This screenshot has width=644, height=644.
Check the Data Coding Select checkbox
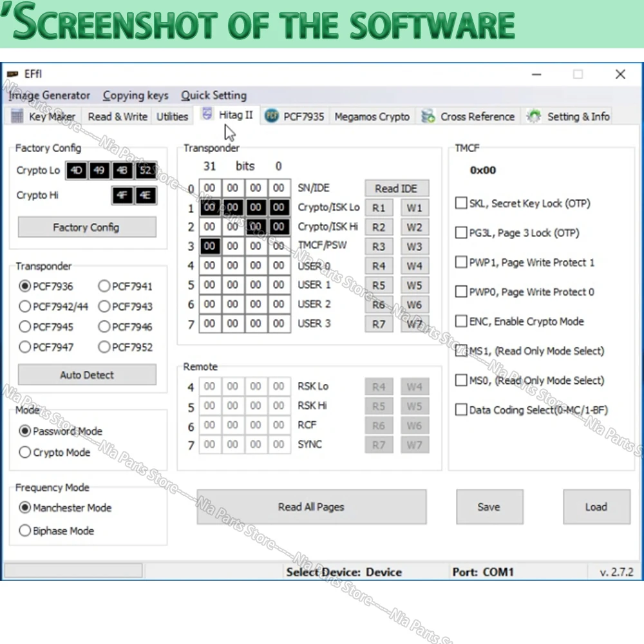pyautogui.click(x=461, y=410)
